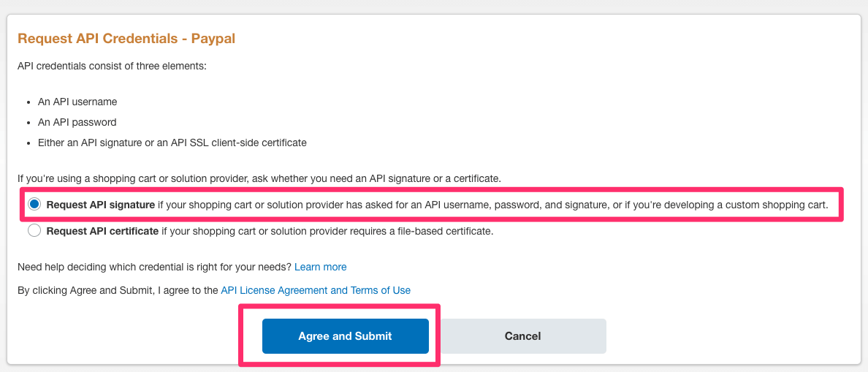Image resolution: width=868 pixels, height=372 pixels.
Task: Click 'API credentials consist of three elements' text
Action: (112, 66)
